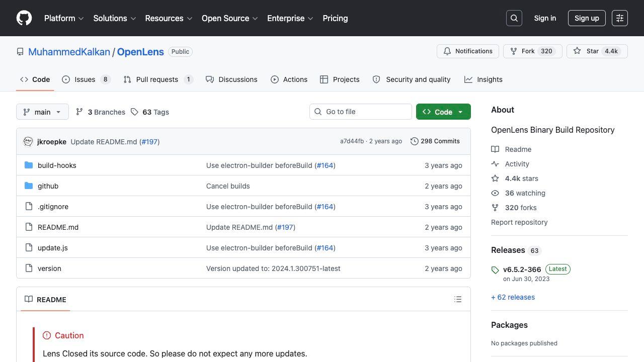Open the build-hooks folder name
Viewport: 644px width, 362px height.
(x=57, y=165)
